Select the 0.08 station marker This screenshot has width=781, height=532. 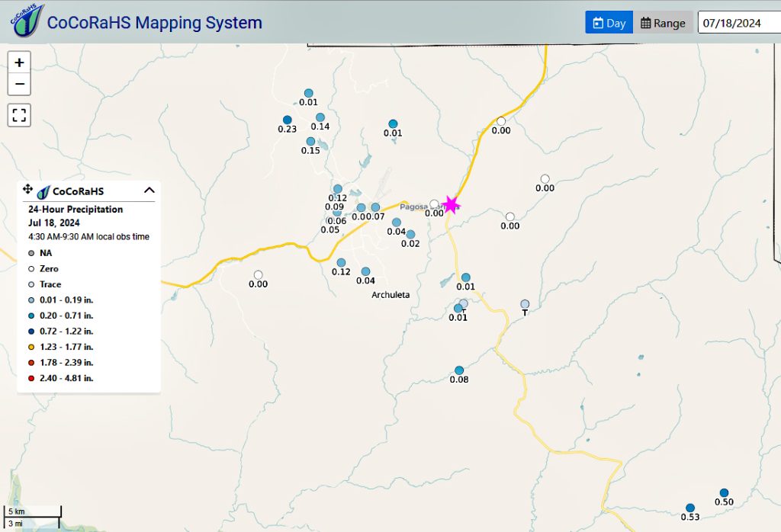[x=459, y=370]
